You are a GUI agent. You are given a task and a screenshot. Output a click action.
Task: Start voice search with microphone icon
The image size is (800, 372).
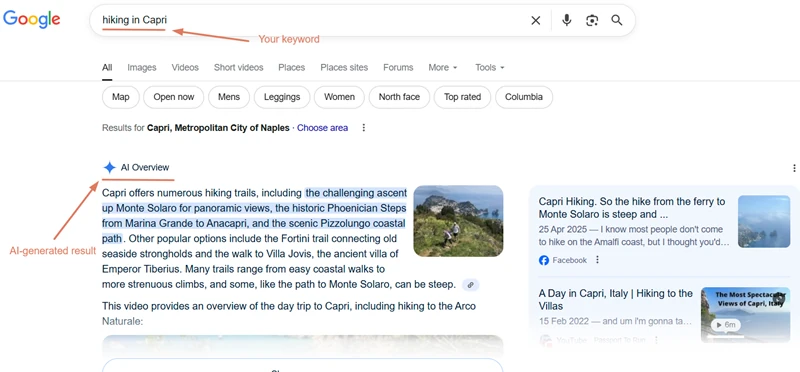tap(566, 20)
